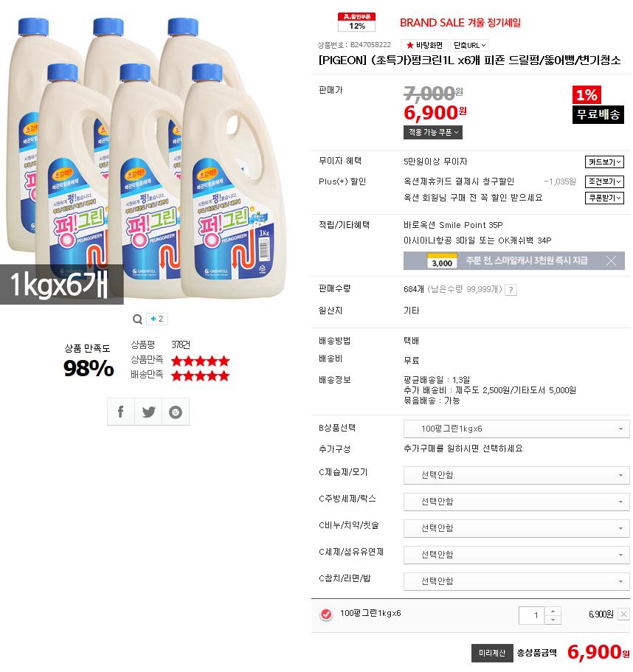Click the sales quantity help question mark
Screen dimensions: 633x672
pos(511,290)
